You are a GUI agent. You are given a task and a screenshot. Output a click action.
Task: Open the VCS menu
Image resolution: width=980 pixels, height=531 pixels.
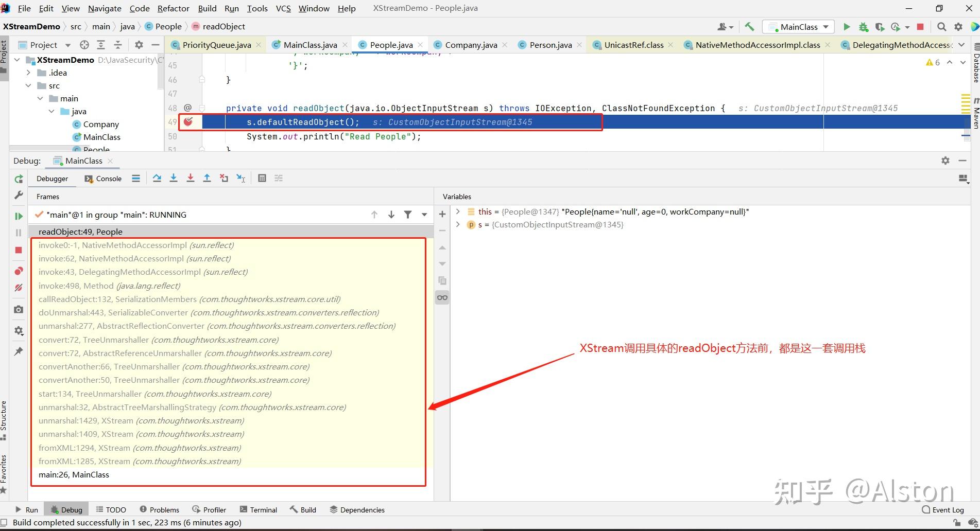coord(283,8)
